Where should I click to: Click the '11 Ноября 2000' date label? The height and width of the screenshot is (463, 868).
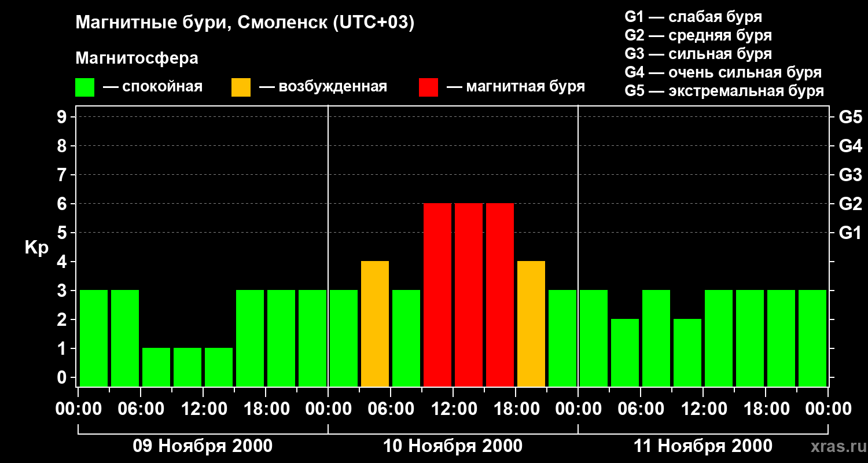click(x=703, y=446)
